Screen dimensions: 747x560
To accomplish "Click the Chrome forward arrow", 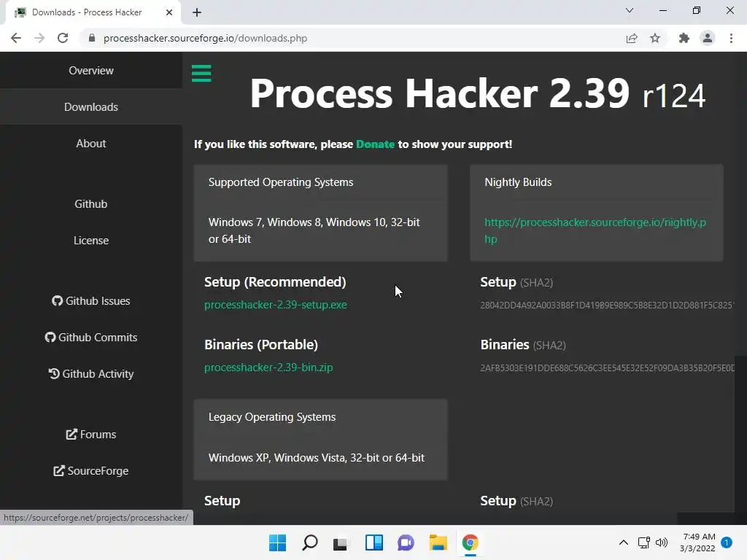I will point(39,38).
